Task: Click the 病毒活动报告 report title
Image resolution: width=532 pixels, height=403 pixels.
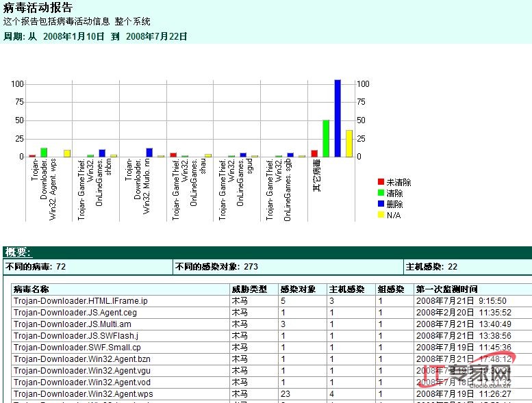Action: 38,8
